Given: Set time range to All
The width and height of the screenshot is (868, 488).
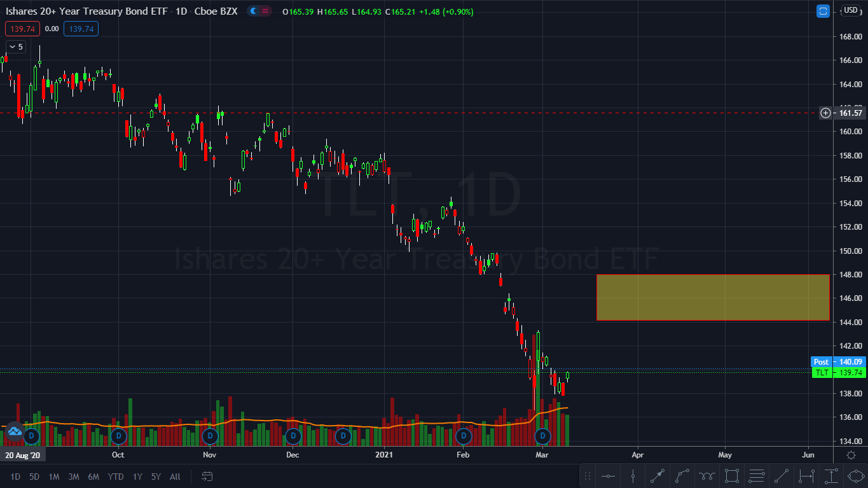Looking at the screenshot, I should pos(175,477).
